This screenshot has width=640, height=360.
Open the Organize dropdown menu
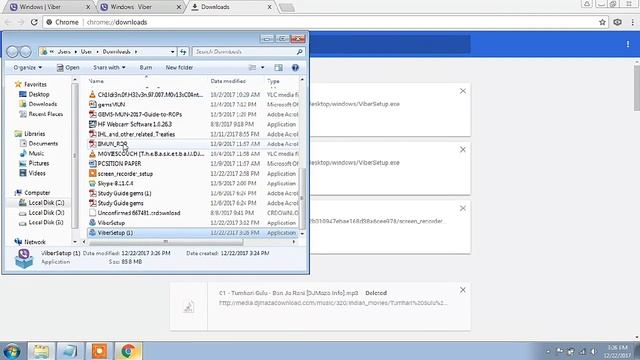[27, 67]
